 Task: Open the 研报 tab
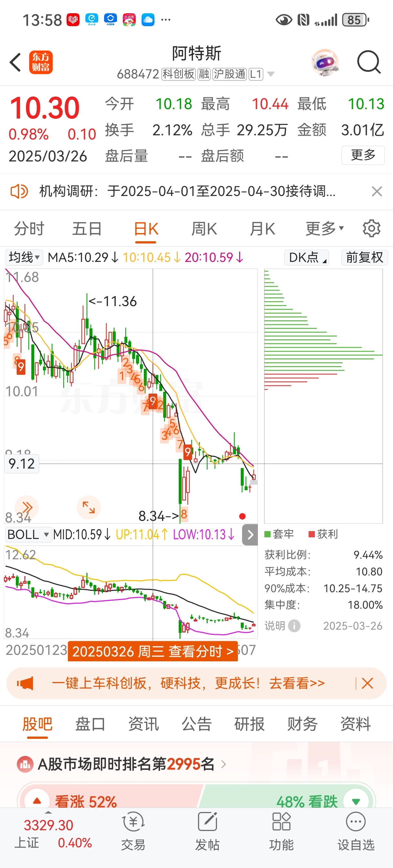pyautogui.click(x=249, y=724)
